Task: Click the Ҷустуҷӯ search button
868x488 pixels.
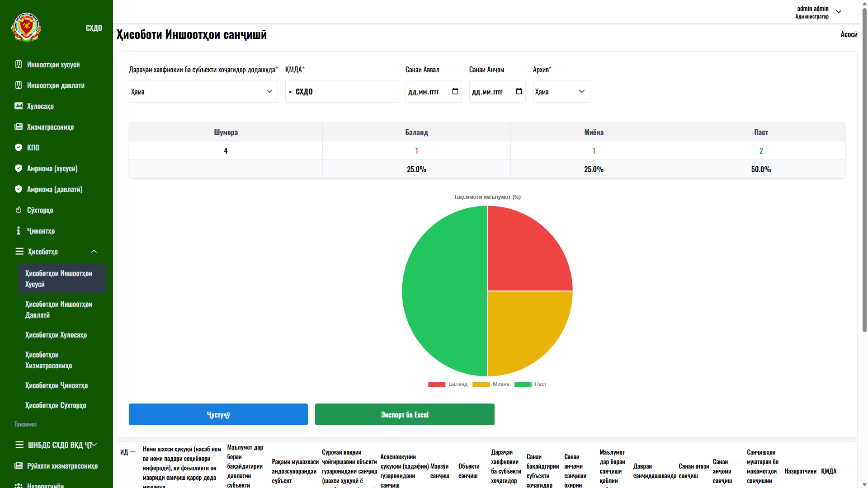Action: pos(218,414)
